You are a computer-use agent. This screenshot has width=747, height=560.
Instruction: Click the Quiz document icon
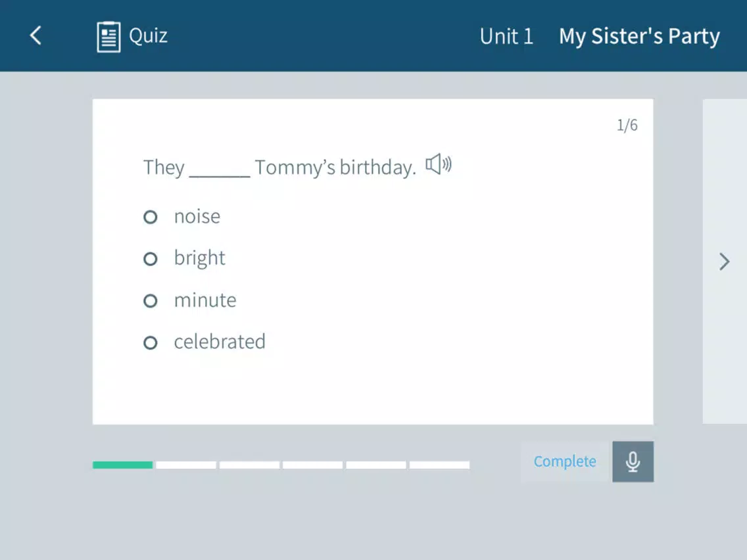point(108,37)
